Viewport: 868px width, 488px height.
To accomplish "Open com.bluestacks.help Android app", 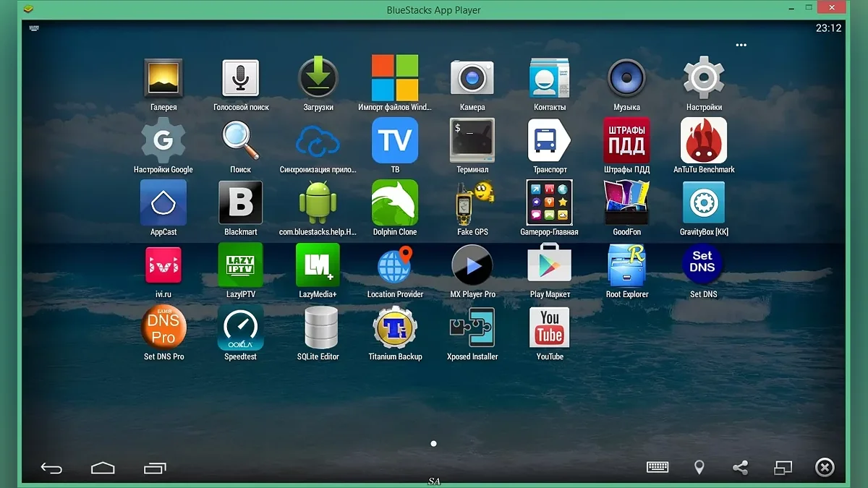I will [x=318, y=203].
